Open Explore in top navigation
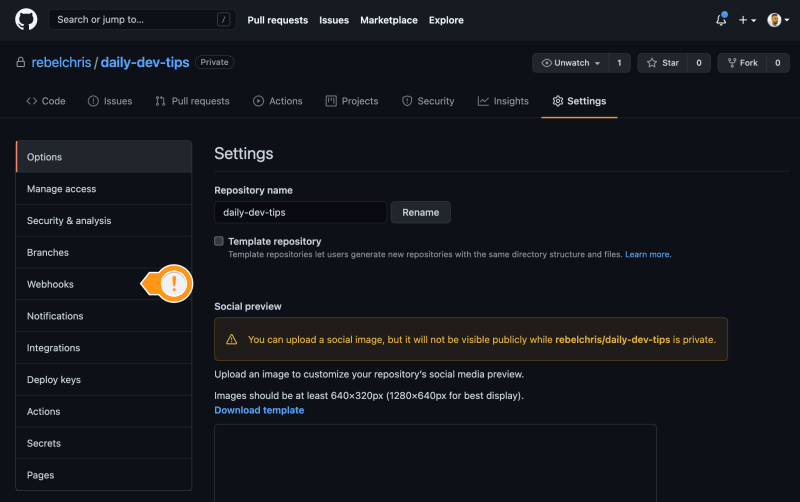This screenshot has height=502, width=800. tap(446, 20)
